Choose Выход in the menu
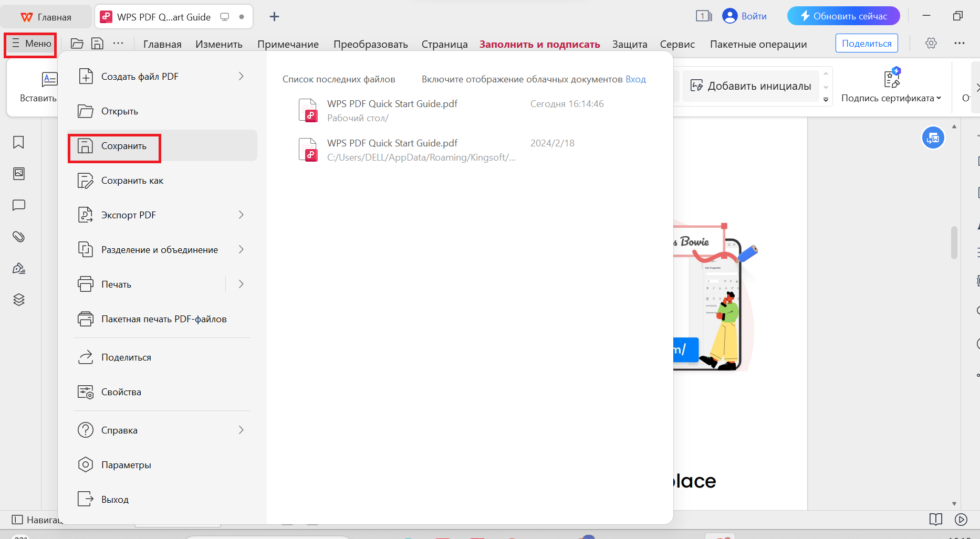This screenshot has height=539, width=980. (x=162, y=500)
